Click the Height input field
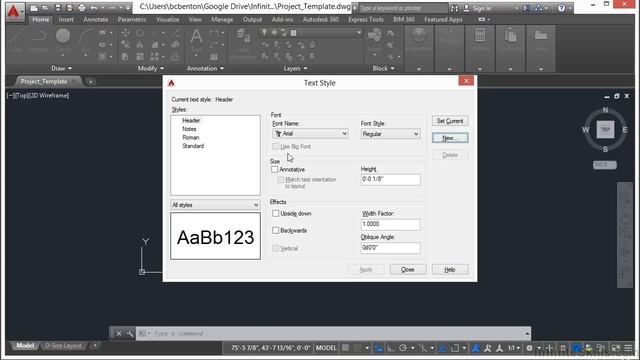This screenshot has height=360, width=640. pos(391,180)
